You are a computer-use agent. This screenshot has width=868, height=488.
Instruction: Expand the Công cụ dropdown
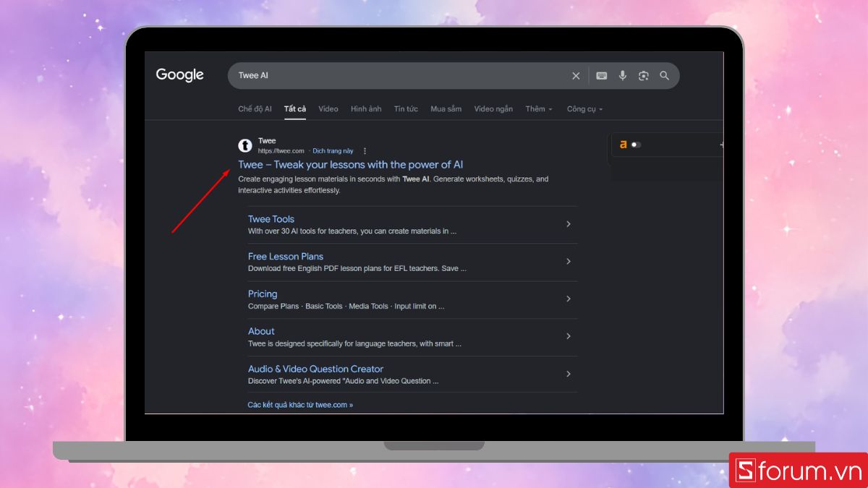point(584,109)
